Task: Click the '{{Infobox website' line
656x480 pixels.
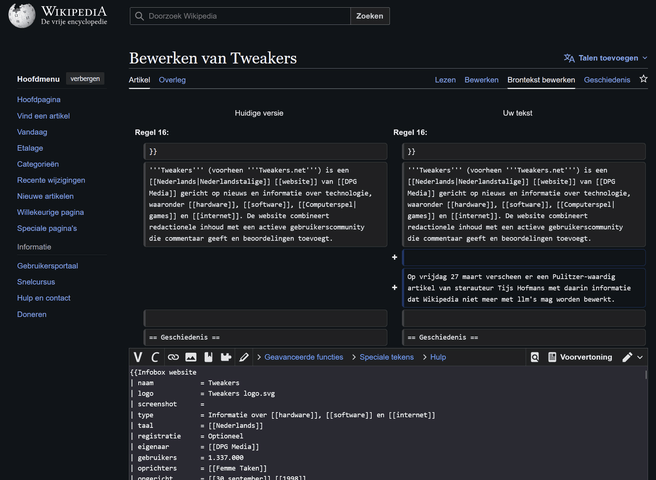Action: click(163, 372)
